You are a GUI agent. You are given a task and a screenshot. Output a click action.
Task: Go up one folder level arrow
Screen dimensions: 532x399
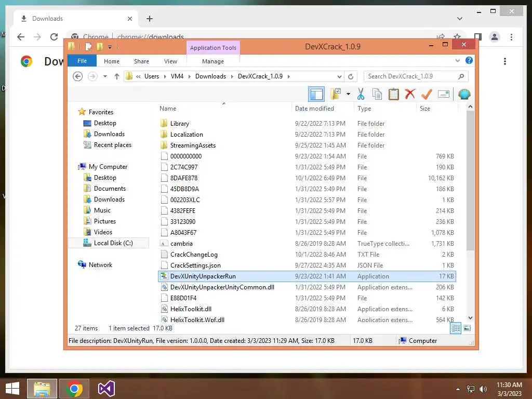point(117,76)
